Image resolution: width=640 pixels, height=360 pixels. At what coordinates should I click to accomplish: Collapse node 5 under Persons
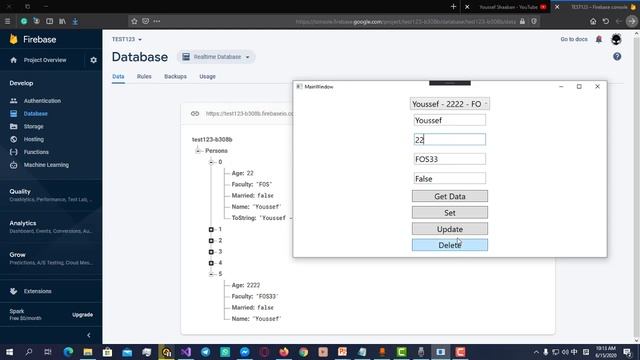pyautogui.click(x=211, y=274)
